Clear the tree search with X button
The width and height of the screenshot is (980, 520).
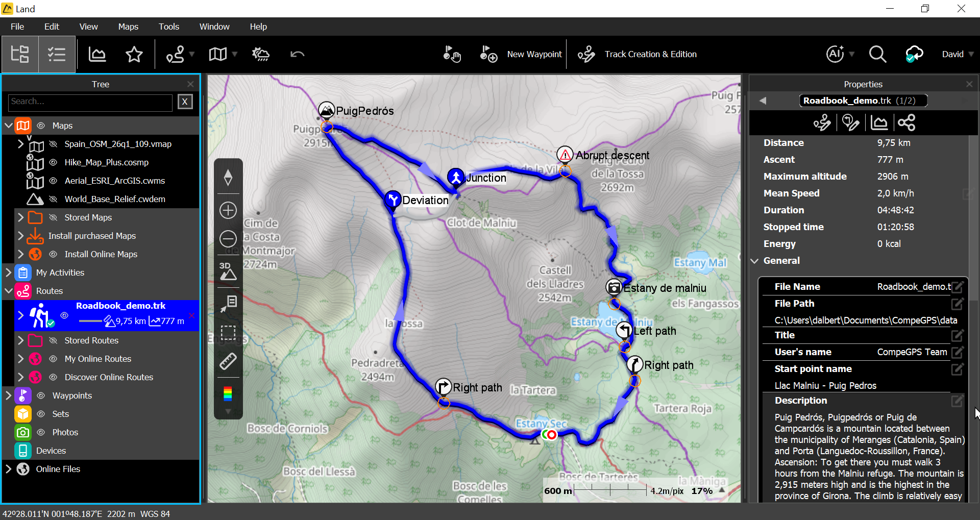(x=185, y=102)
